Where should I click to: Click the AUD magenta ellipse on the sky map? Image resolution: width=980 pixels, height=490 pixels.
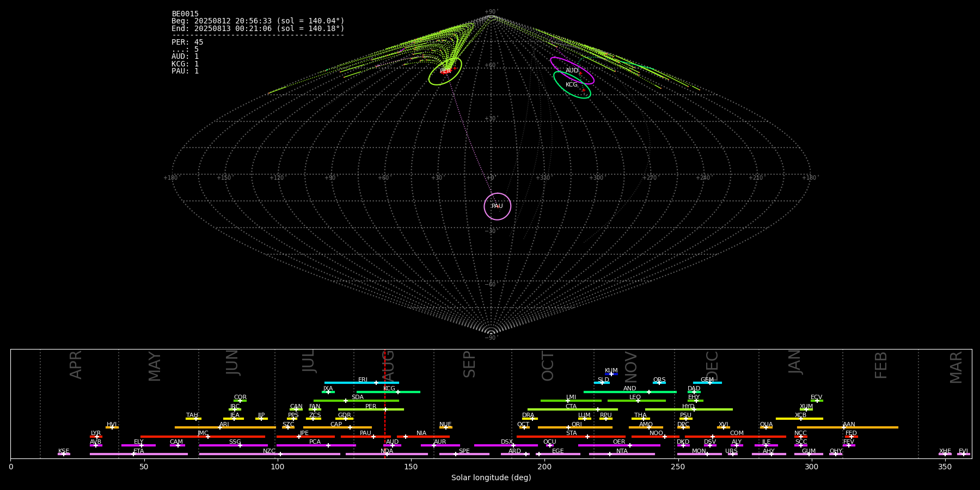[572, 71]
